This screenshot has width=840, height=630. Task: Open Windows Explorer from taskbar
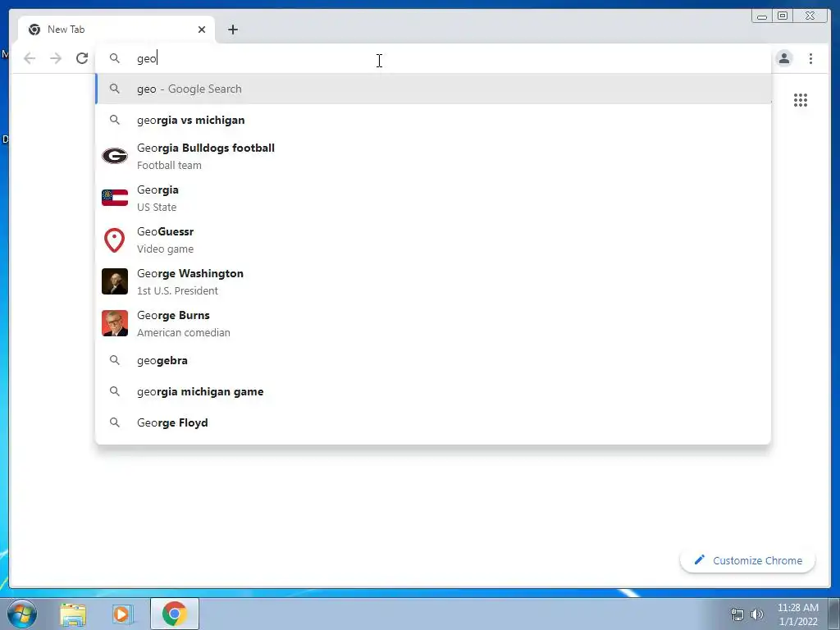73,614
